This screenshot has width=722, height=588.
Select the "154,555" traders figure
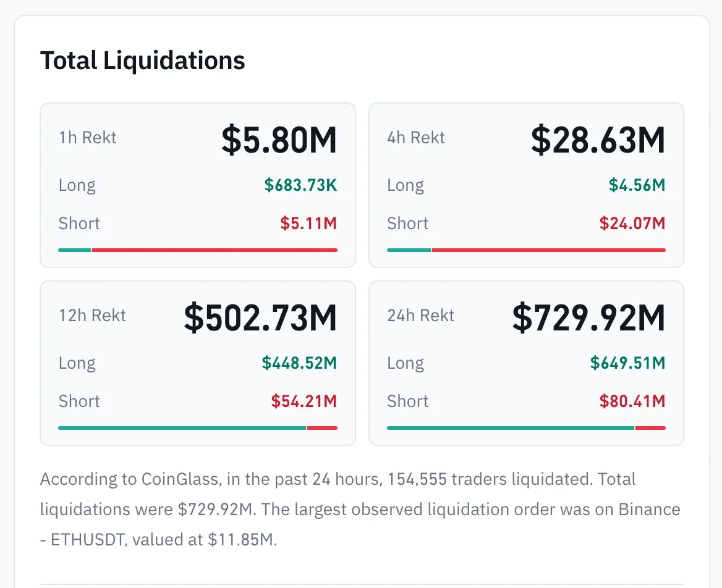pos(417,479)
